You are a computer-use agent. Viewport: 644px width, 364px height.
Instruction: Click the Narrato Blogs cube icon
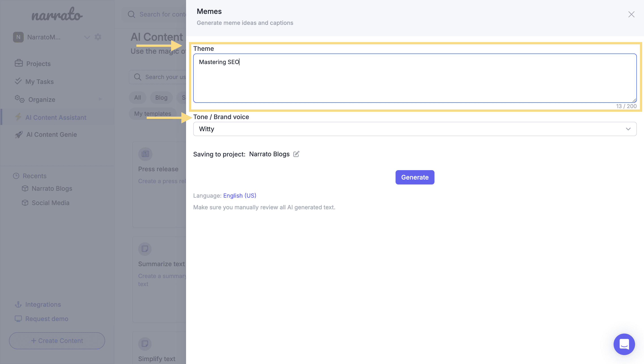pyautogui.click(x=25, y=188)
